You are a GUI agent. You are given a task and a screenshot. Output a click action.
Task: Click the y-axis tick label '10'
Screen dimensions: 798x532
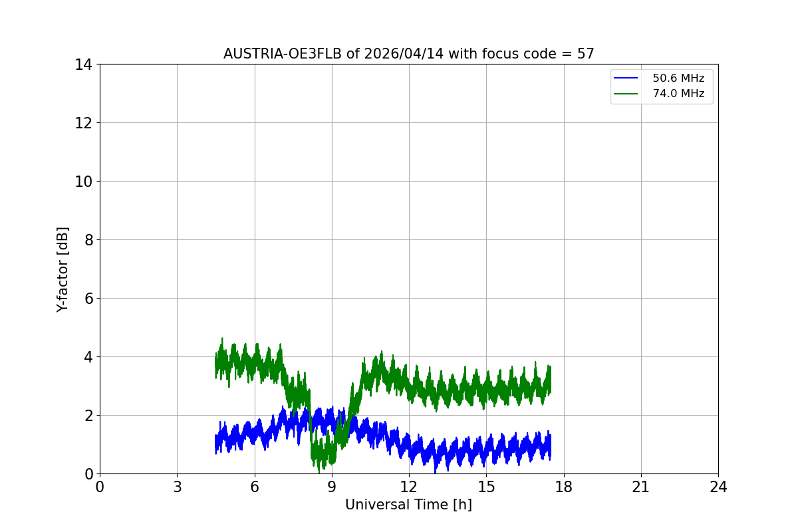(83, 182)
